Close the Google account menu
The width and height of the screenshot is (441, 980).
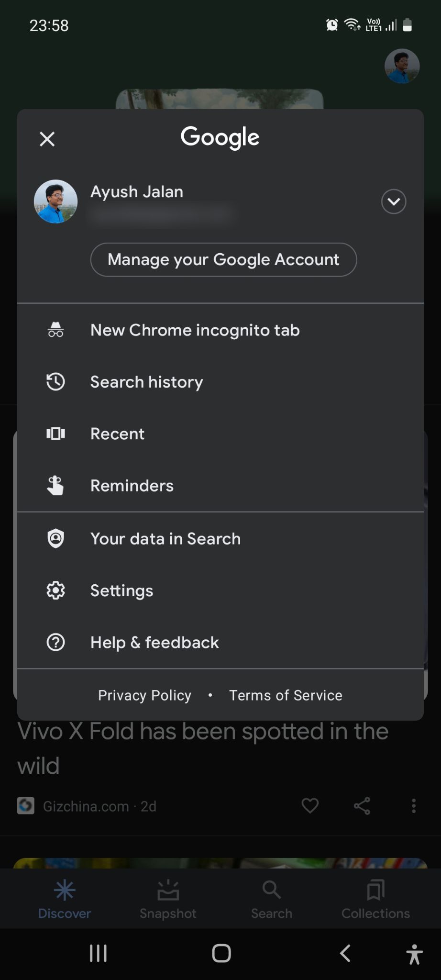coord(47,139)
